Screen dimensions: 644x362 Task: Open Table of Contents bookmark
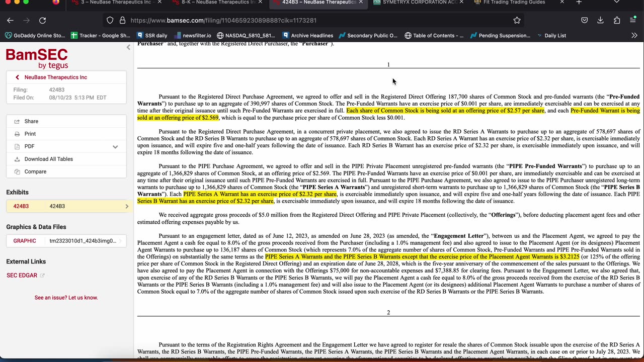[434, 35]
